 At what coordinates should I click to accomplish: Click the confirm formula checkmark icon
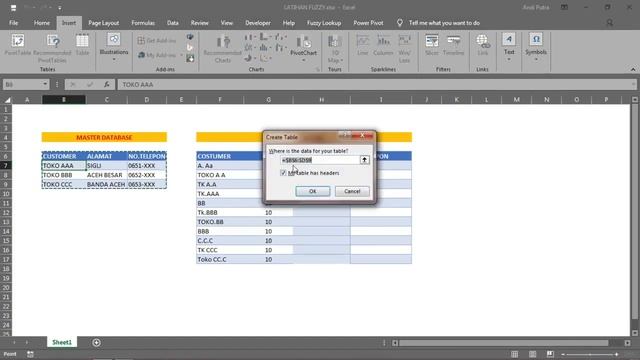(89, 84)
